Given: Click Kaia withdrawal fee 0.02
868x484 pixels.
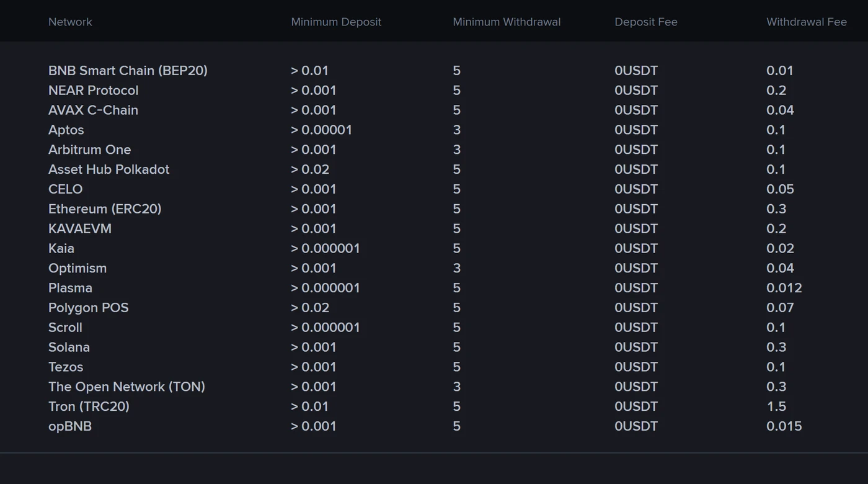Looking at the screenshot, I should point(780,249).
